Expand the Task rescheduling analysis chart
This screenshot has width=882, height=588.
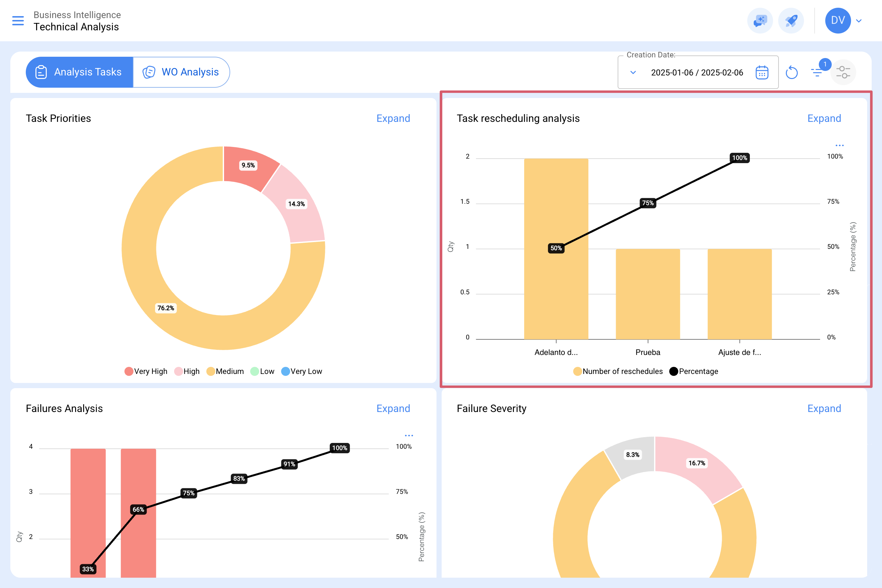pos(824,119)
